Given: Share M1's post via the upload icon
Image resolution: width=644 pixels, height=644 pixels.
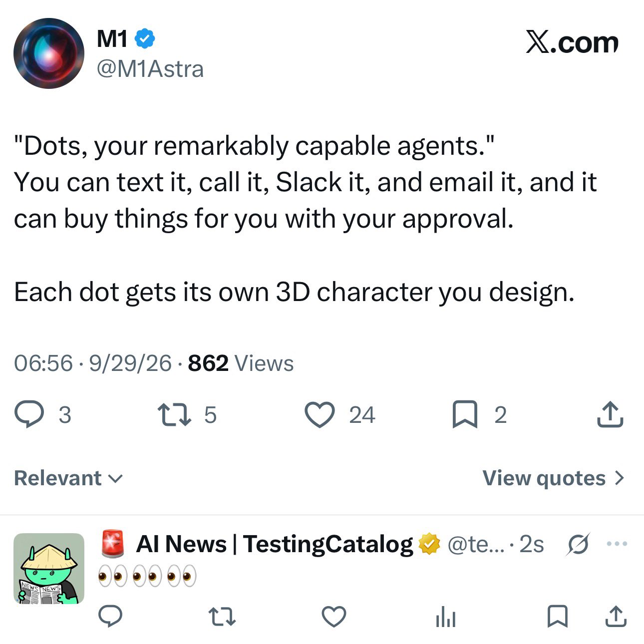Looking at the screenshot, I should tap(610, 414).
